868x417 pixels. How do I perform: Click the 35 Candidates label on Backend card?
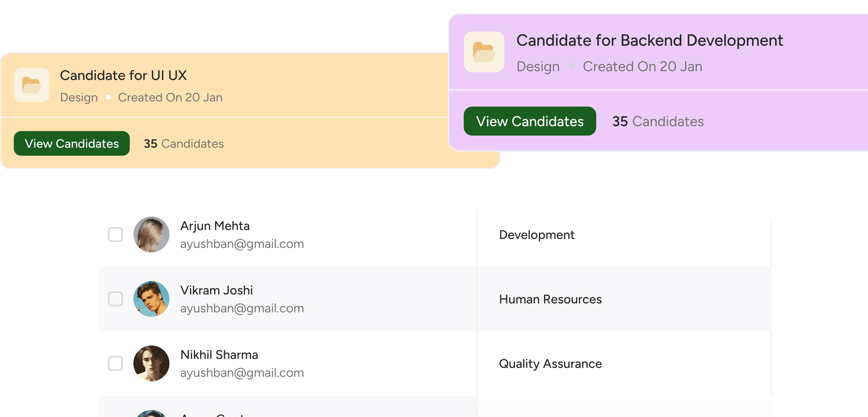pos(658,122)
